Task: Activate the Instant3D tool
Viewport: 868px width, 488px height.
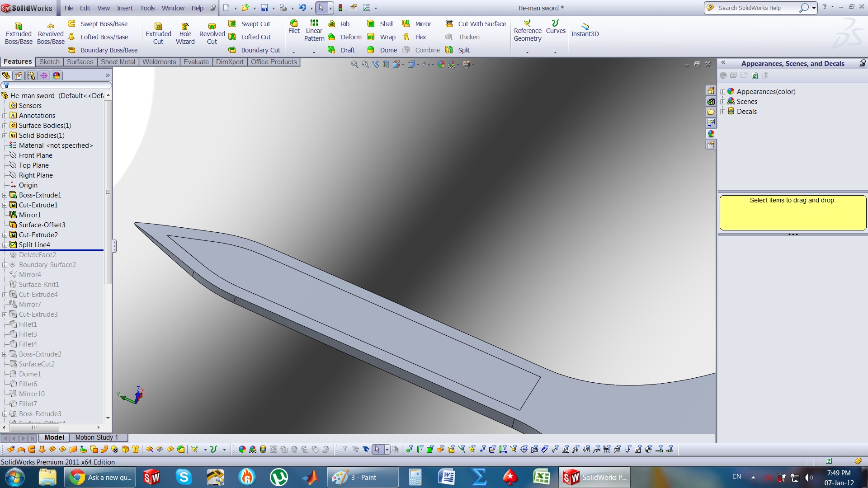Action: point(585,30)
